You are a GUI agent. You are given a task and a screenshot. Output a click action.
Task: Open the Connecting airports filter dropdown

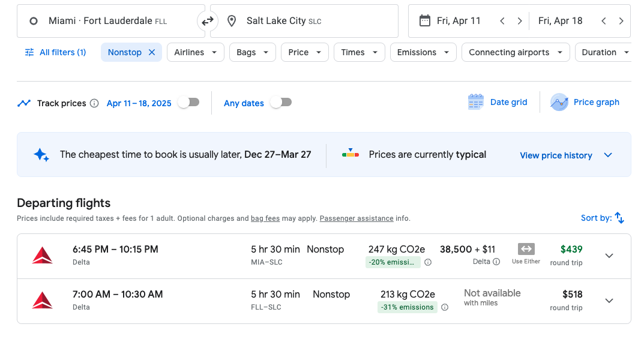pyautogui.click(x=516, y=52)
